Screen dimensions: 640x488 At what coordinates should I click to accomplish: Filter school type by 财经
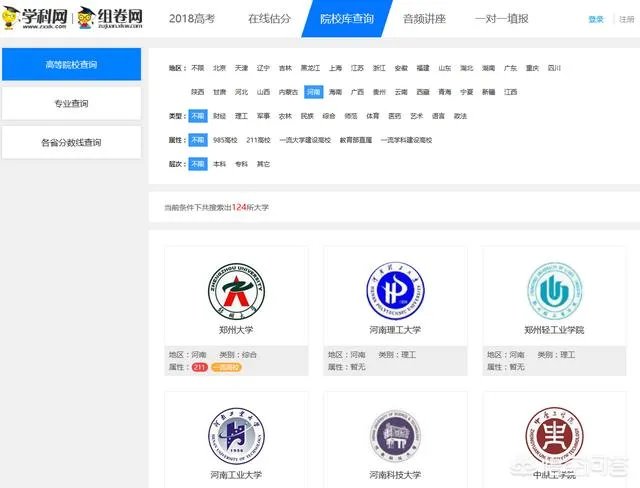220,116
